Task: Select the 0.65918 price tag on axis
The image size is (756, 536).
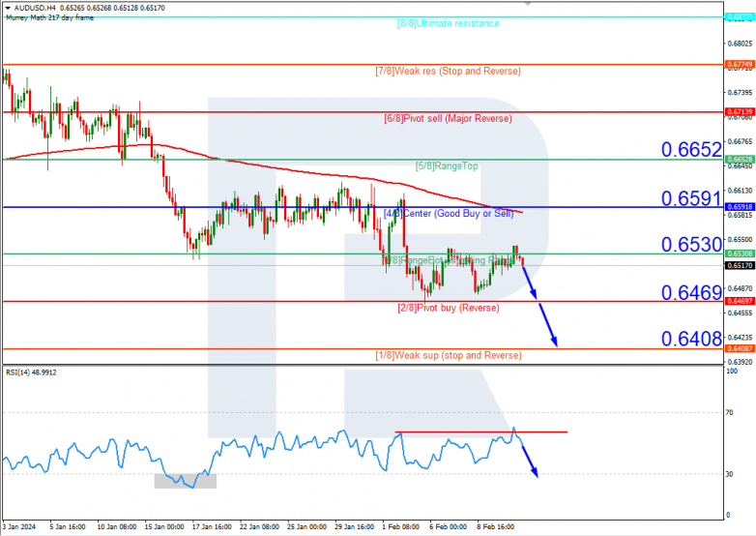Action: point(740,206)
